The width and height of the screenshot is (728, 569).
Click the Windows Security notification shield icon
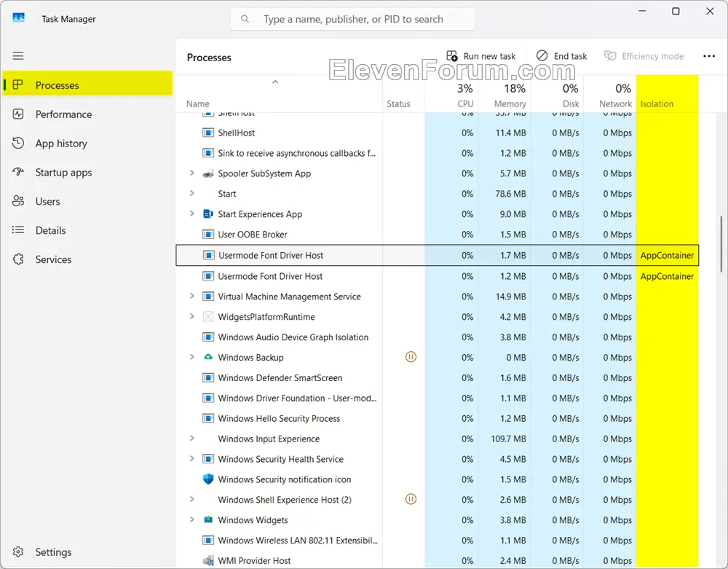(x=208, y=479)
